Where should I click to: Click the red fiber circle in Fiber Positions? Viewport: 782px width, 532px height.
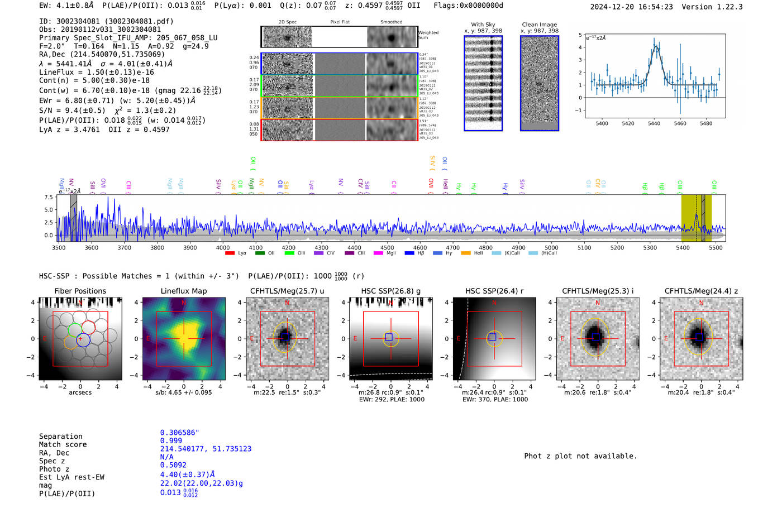point(88,328)
